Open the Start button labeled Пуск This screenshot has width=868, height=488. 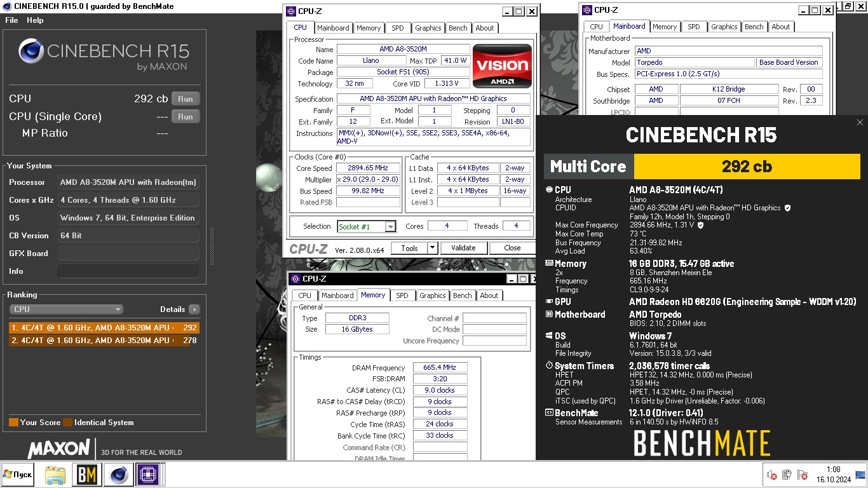click(x=17, y=475)
